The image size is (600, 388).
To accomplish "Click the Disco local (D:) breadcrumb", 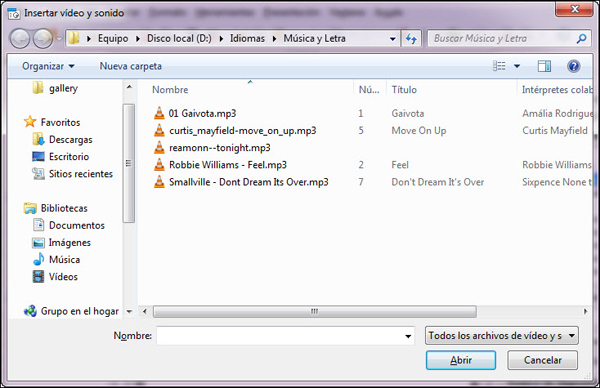I will (179, 38).
